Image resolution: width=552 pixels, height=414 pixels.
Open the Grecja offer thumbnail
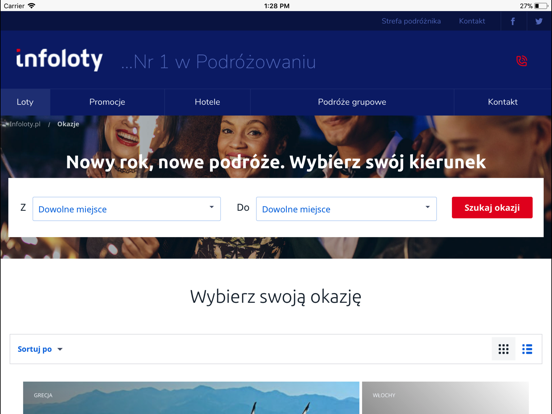click(191, 398)
